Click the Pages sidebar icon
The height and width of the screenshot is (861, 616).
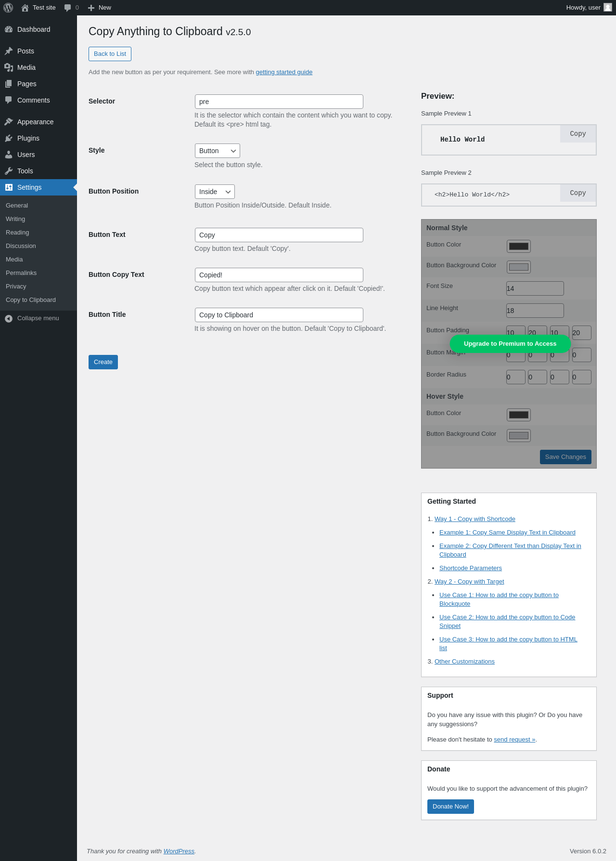pyautogui.click(x=9, y=84)
